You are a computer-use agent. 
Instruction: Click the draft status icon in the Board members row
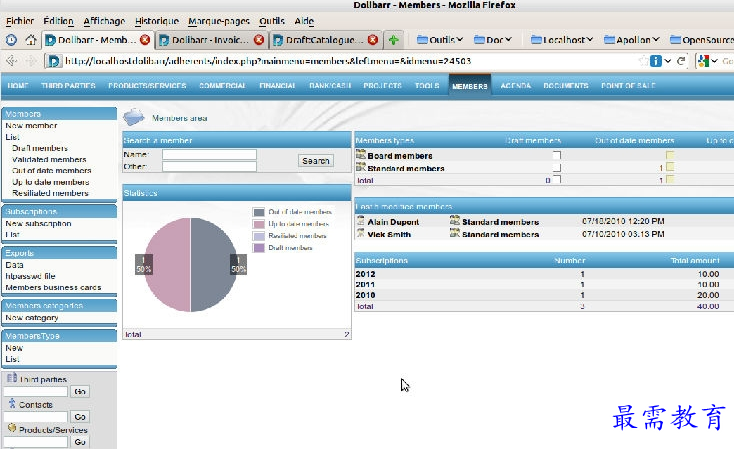coord(557,155)
